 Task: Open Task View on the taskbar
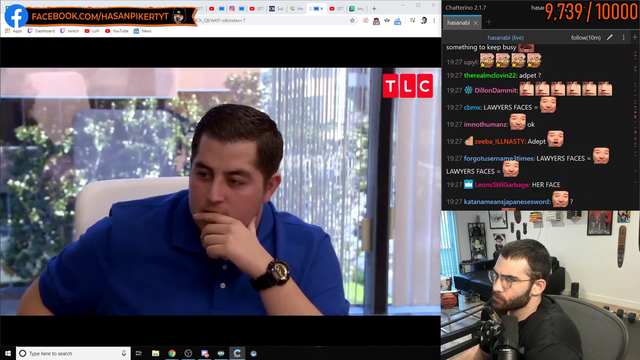pos(139,353)
